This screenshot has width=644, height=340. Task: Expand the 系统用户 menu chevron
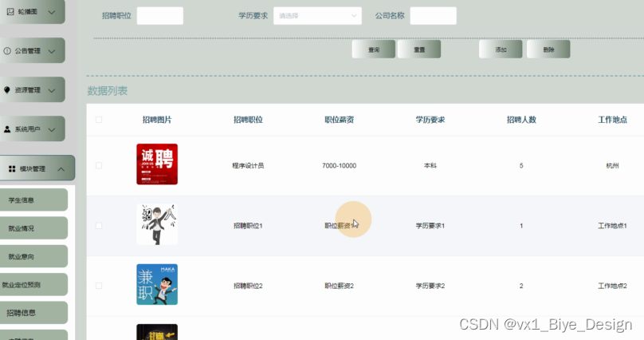point(52,129)
